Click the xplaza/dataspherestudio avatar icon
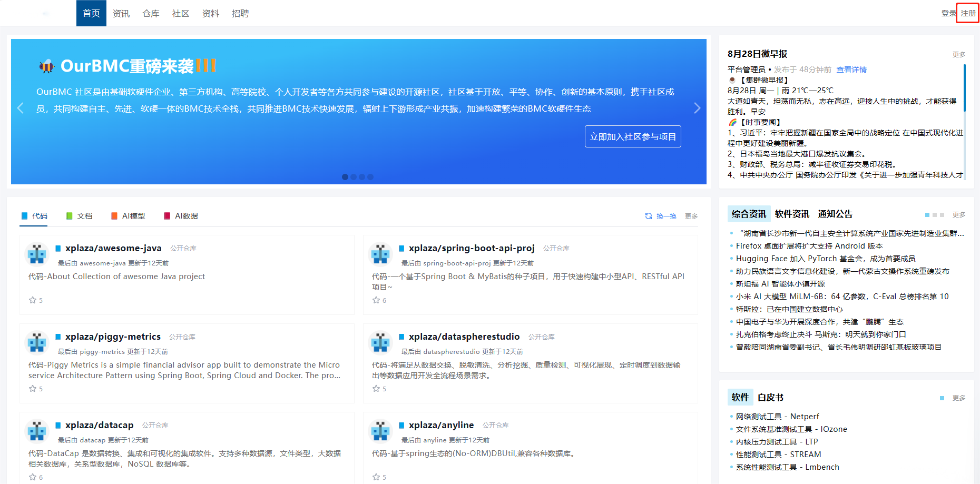980x484 pixels. click(x=380, y=343)
